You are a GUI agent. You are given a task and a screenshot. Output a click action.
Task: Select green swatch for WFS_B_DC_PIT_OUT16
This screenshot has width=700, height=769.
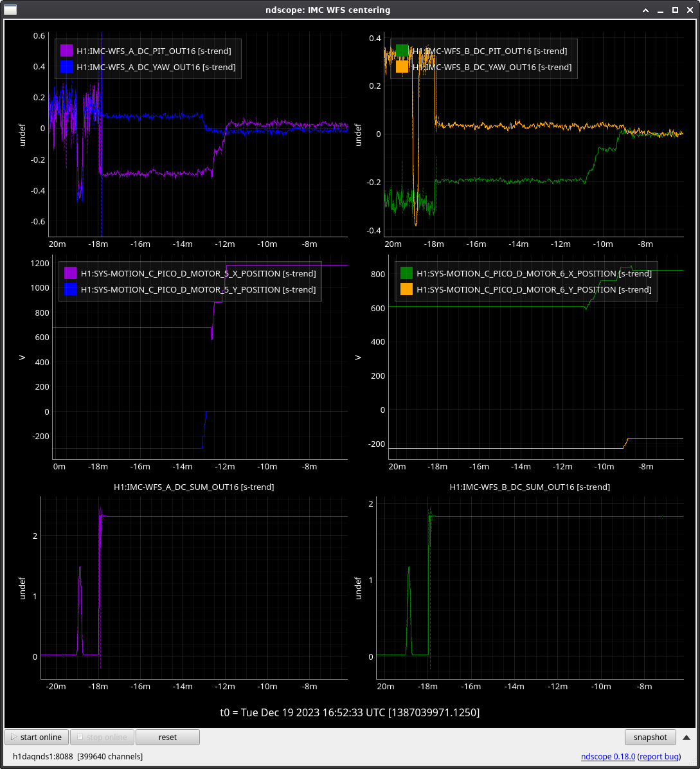(x=402, y=51)
